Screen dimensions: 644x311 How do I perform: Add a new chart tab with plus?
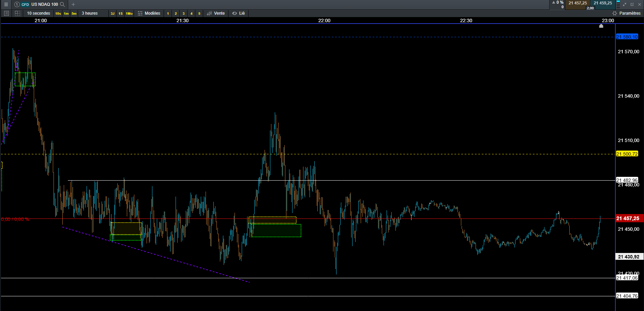73,4
